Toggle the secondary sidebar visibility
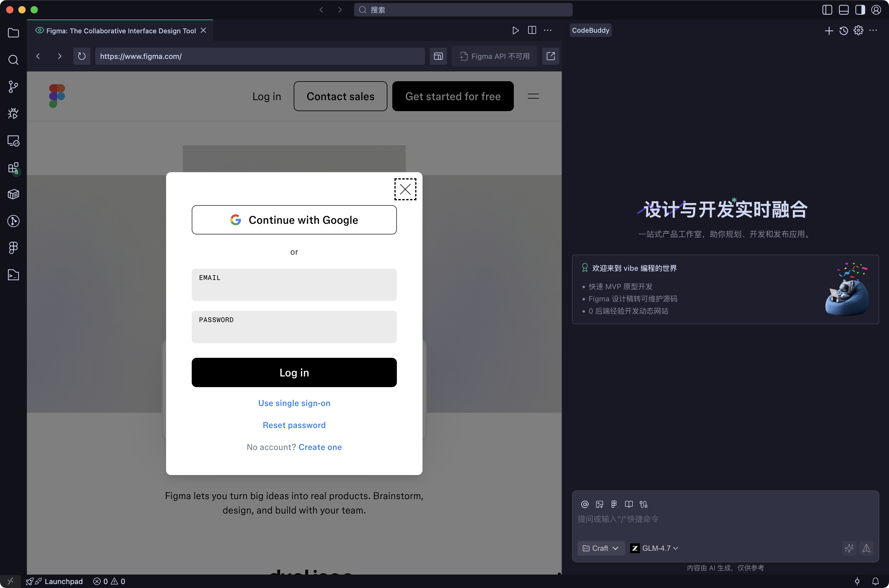This screenshot has height=588, width=889. tap(860, 10)
